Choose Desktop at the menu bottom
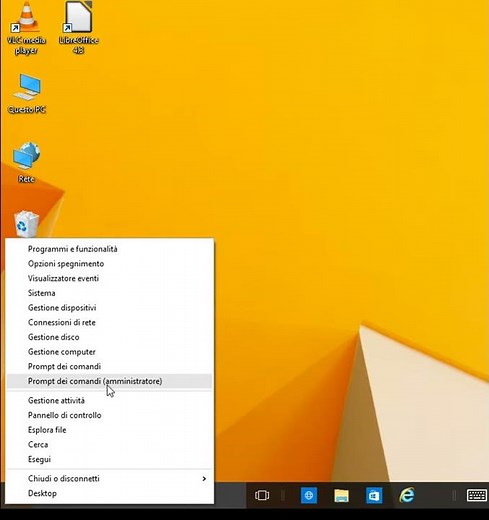The width and height of the screenshot is (489, 520). coord(109,493)
